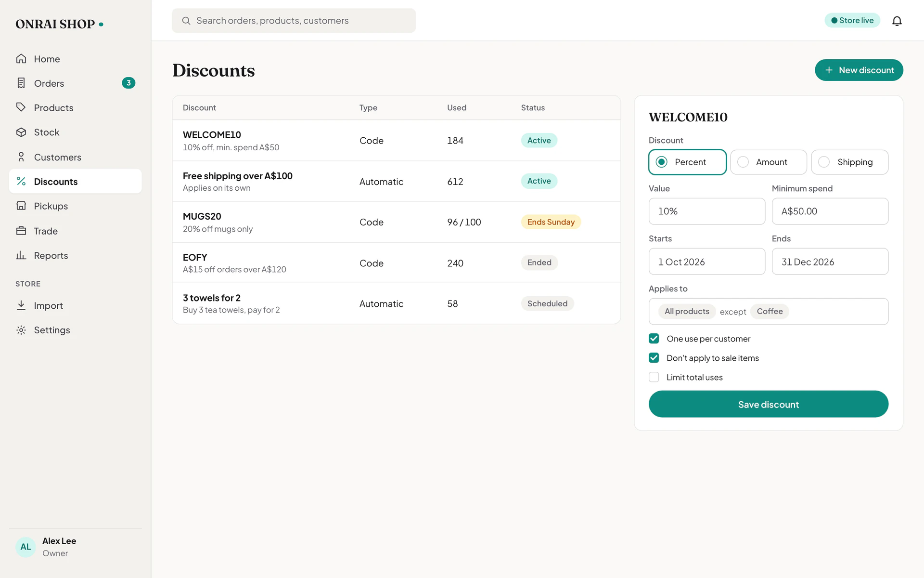Select the Shipping discount radio option
Image resolution: width=924 pixels, height=578 pixels.
click(x=849, y=162)
